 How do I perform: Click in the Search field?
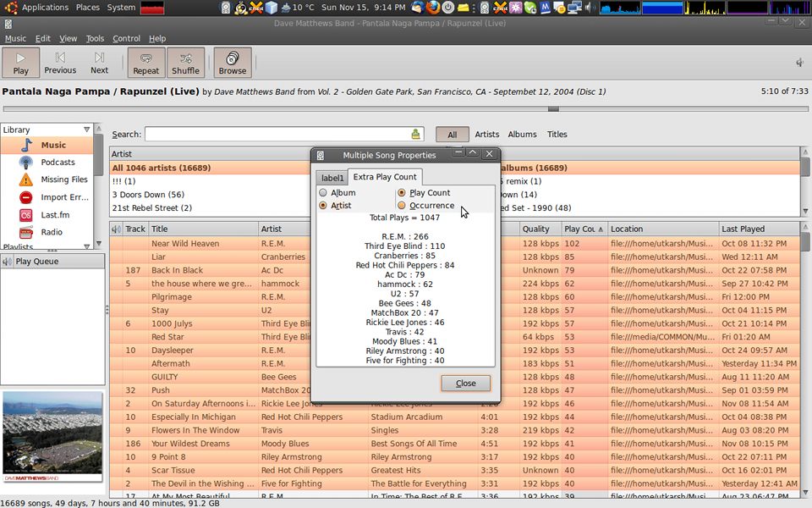[284, 135]
